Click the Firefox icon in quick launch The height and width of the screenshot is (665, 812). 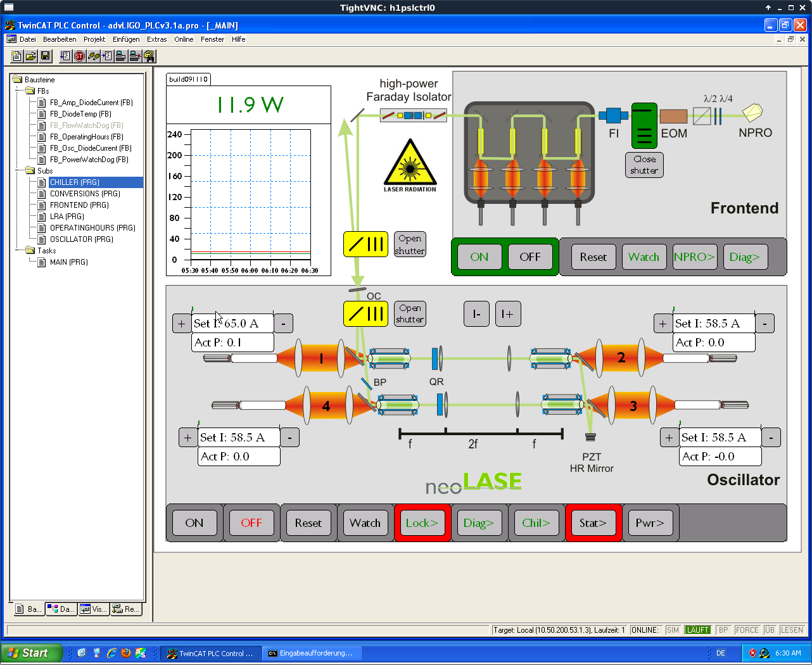coord(126,653)
